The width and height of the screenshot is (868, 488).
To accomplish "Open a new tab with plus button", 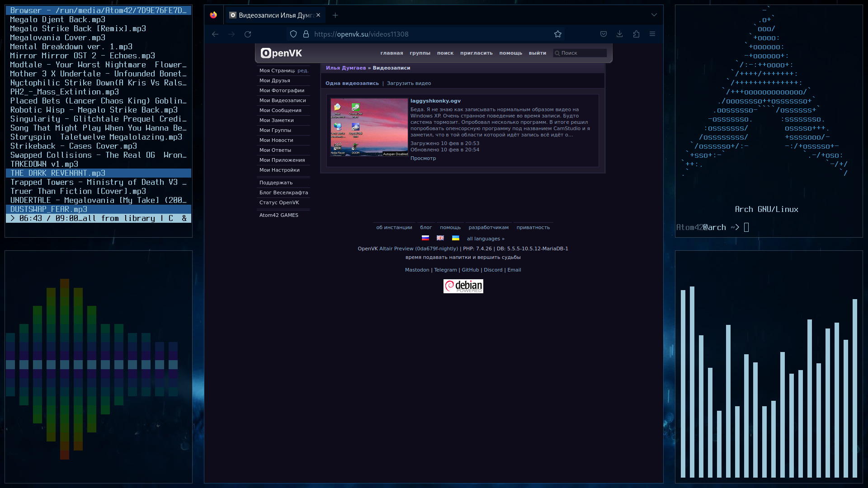I will pos(335,15).
